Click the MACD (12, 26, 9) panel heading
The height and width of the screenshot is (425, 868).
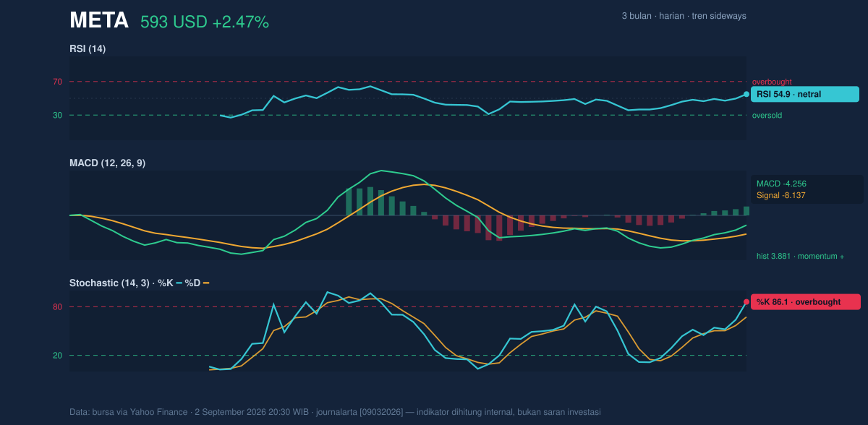click(107, 163)
